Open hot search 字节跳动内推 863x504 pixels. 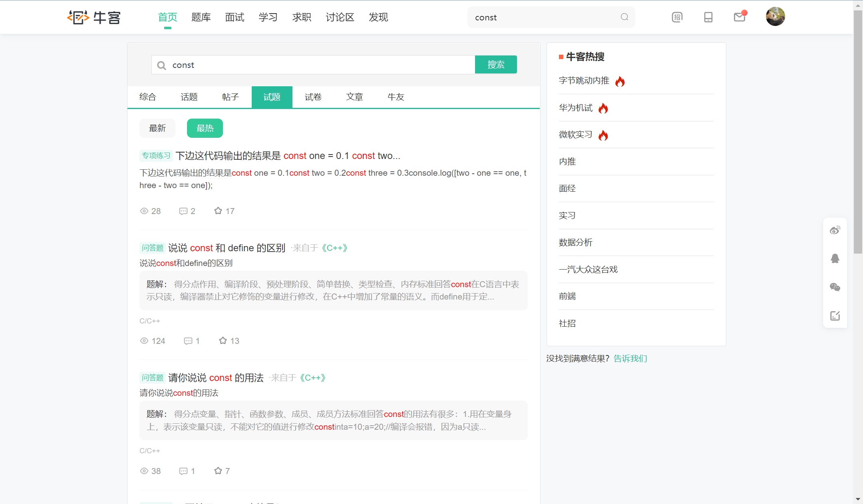pos(584,81)
